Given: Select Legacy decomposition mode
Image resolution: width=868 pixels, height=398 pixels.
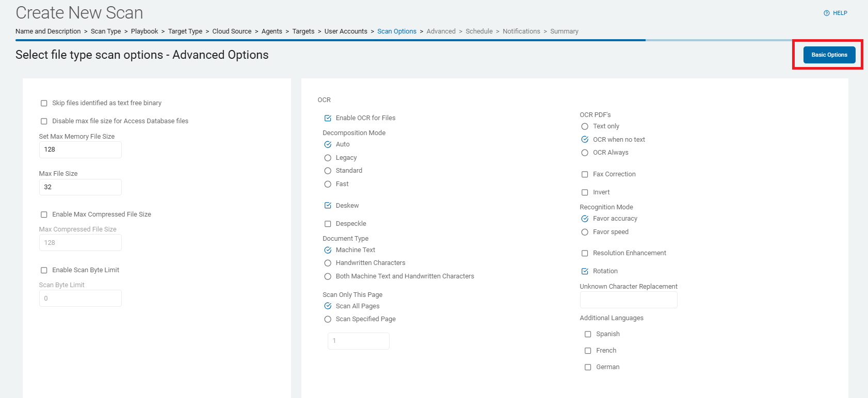Looking at the screenshot, I should click(x=328, y=158).
